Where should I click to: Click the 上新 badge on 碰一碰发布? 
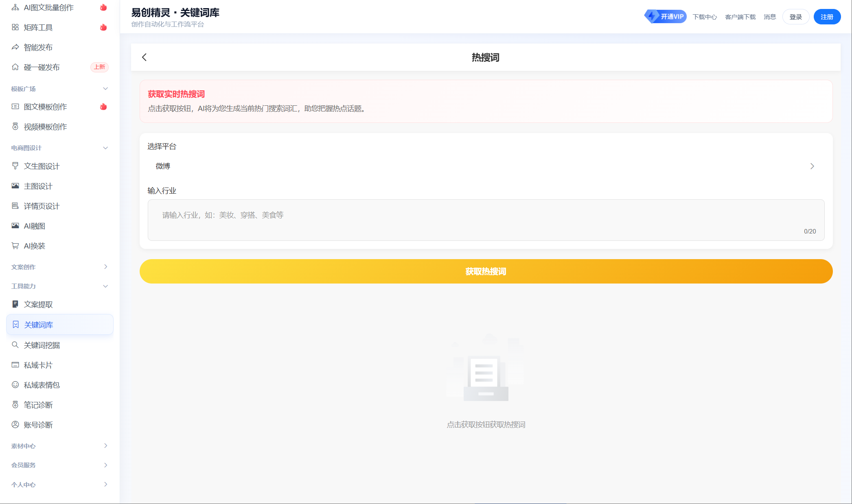pyautogui.click(x=99, y=67)
